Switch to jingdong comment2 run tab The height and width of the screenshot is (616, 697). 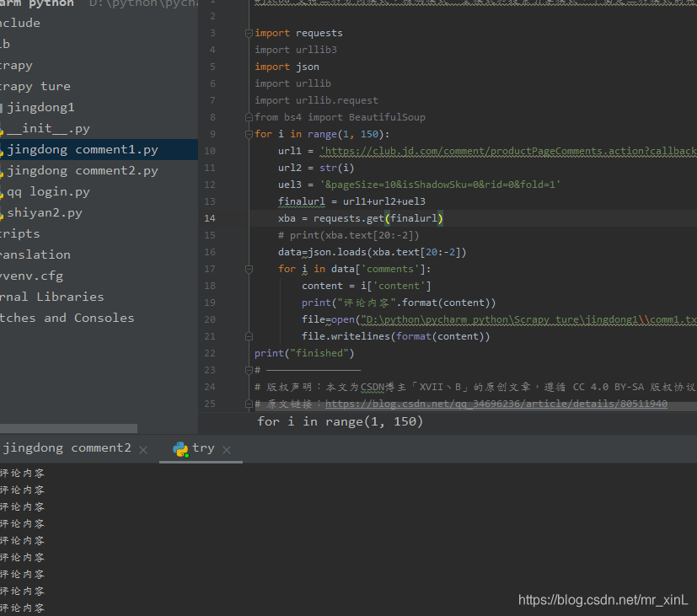(x=67, y=448)
